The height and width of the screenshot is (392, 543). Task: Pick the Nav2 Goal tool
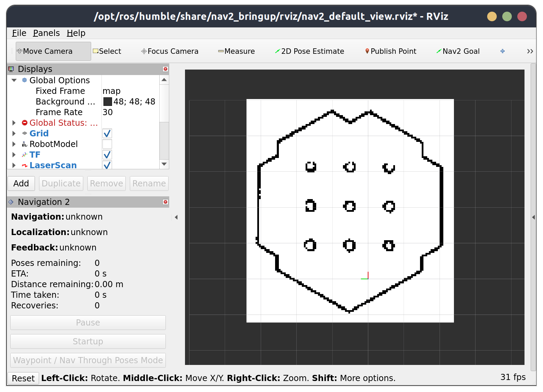click(x=458, y=51)
